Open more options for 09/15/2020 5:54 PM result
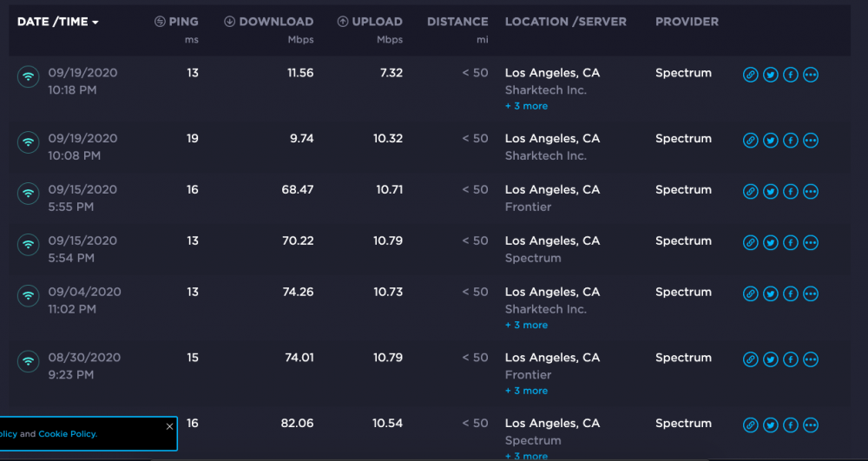The height and width of the screenshot is (461, 868). pyautogui.click(x=811, y=242)
